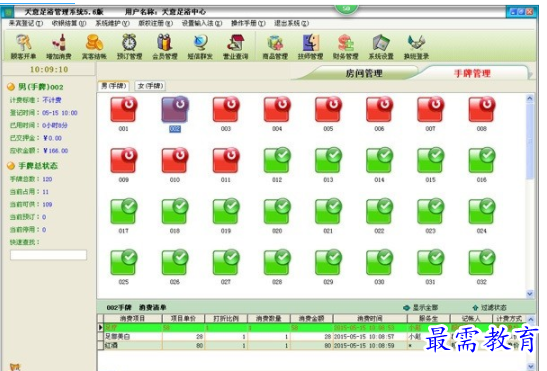The image size is (547, 371).
Task: Select the highlighted green first consumption row
Action: click(313, 328)
